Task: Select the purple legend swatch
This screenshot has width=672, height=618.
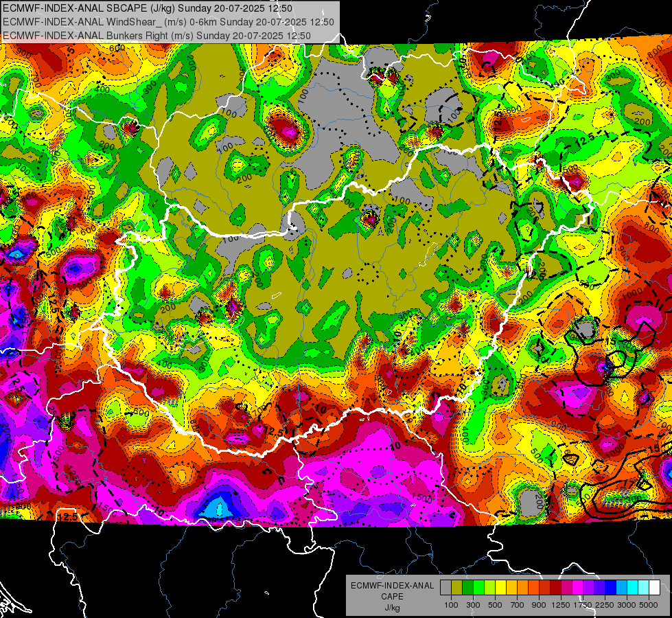Action: click(x=588, y=587)
